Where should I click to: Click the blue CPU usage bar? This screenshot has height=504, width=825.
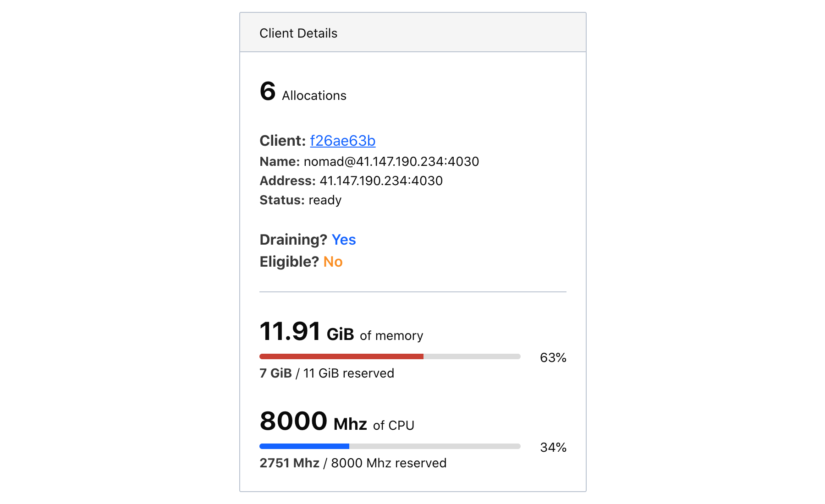click(x=304, y=446)
